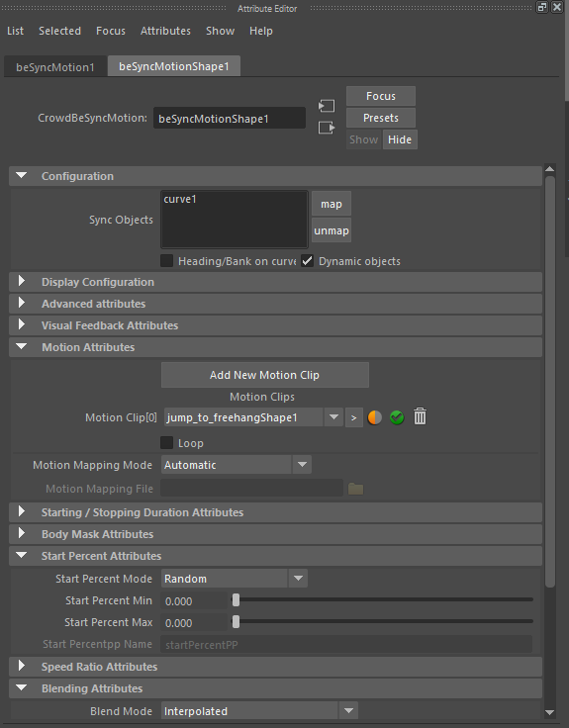Switch to the beSyncMotion1 tab
The width and height of the screenshot is (569, 728).
coord(55,67)
